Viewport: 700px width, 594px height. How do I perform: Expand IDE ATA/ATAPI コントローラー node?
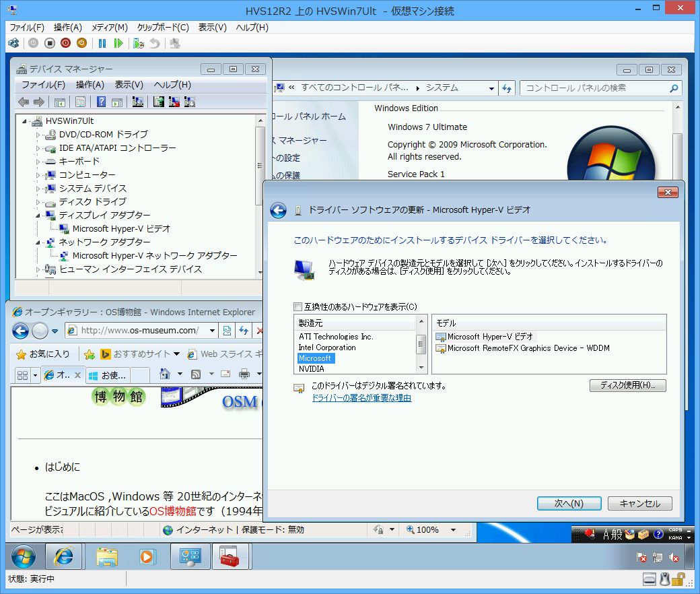tap(38, 148)
